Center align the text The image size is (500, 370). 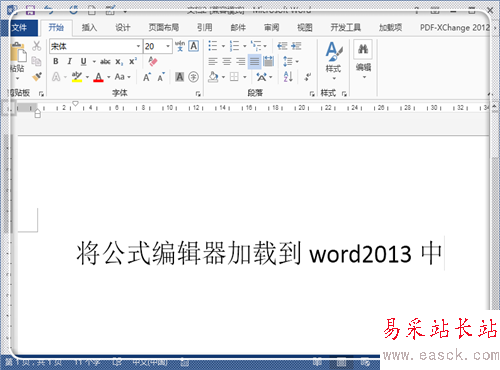tap(227, 61)
